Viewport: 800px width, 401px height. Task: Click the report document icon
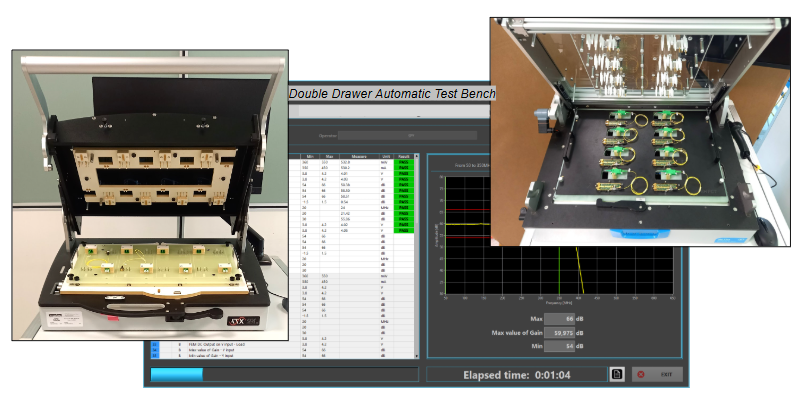click(x=618, y=374)
